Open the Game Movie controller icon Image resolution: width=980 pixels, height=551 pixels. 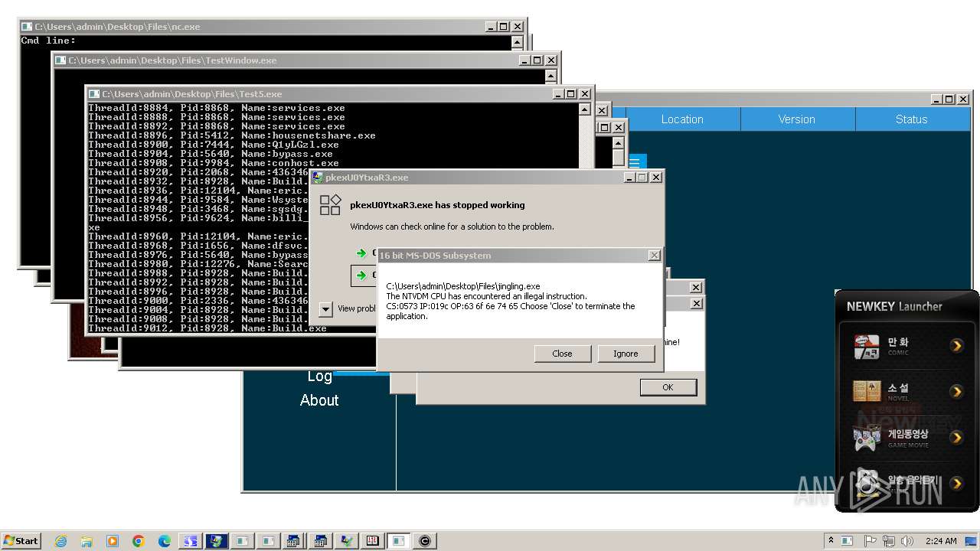coord(867,438)
